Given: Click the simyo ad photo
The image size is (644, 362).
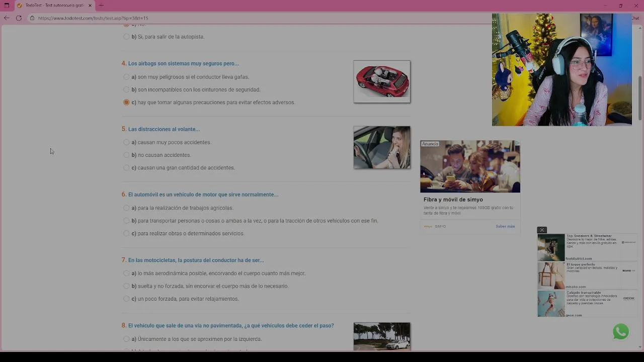Looking at the screenshot, I should coord(470,166).
